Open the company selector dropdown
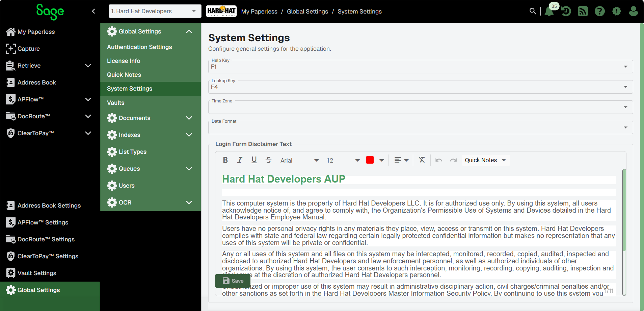The image size is (644, 311). coord(155,11)
